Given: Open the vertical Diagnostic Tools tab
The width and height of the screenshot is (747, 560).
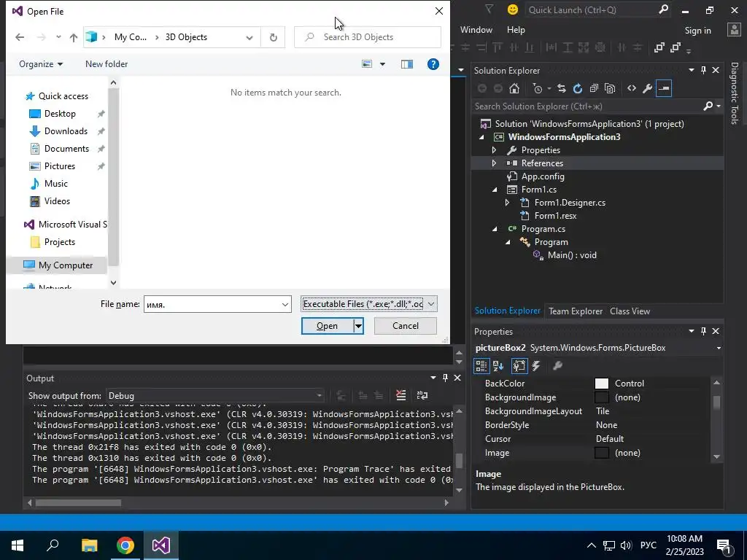Looking at the screenshot, I should 734,93.
